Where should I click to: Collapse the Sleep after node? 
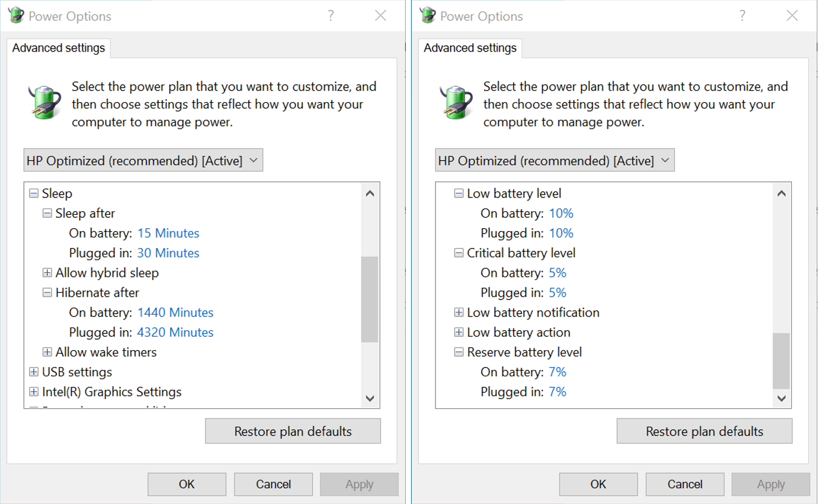(47, 213)
